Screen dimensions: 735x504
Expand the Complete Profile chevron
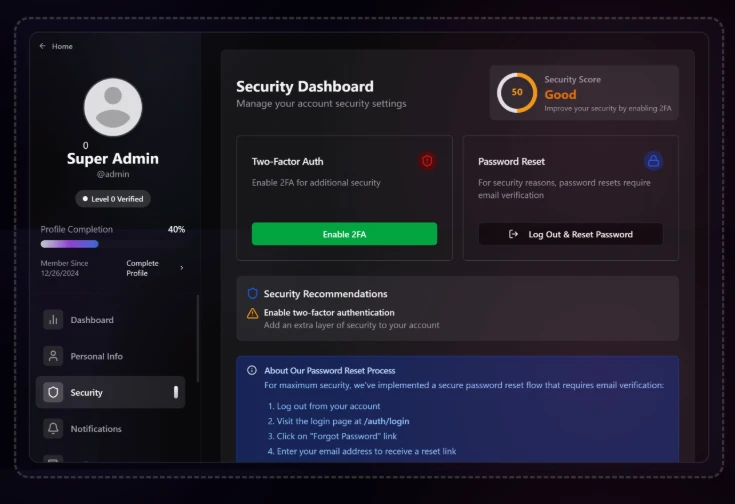pyautogui.click(x=181, y=268)
